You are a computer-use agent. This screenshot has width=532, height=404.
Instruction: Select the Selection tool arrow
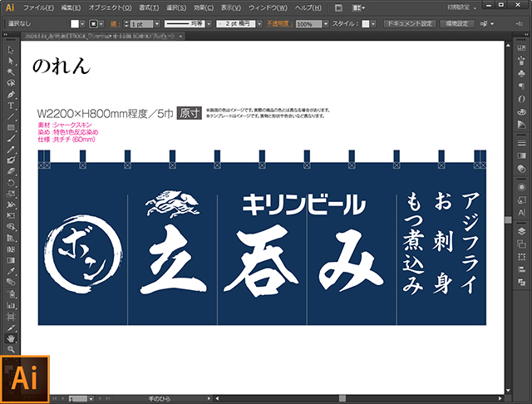11,50
